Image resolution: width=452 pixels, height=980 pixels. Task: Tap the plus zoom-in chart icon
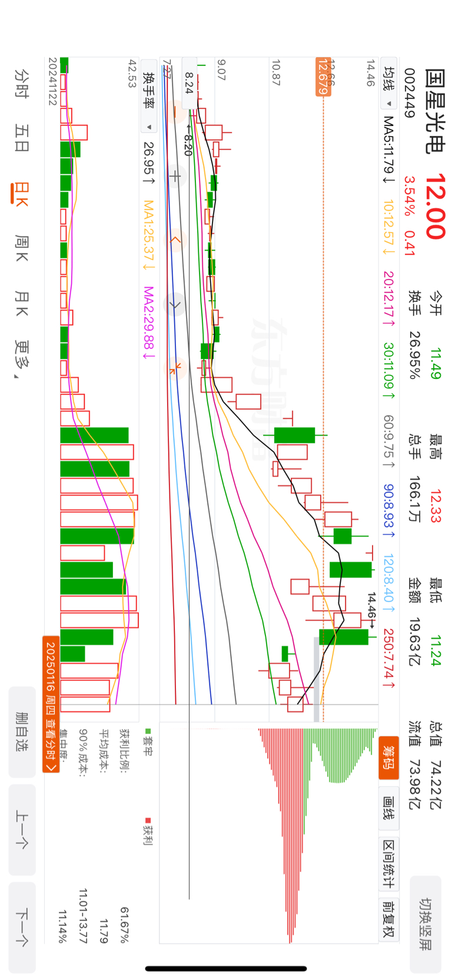[175, 175]
